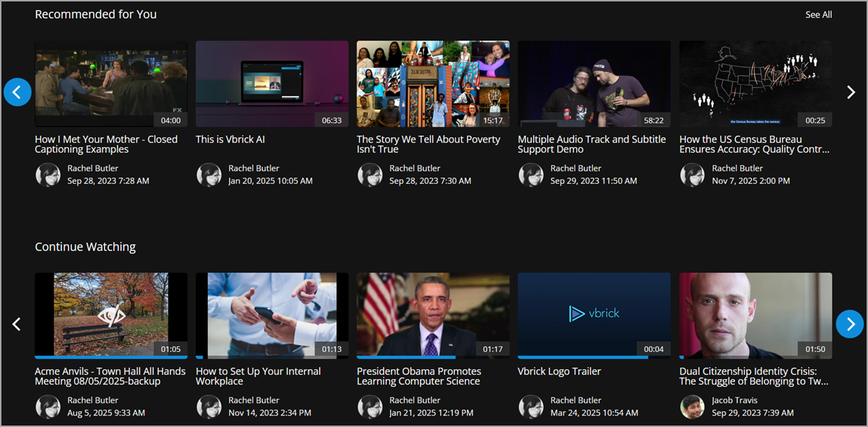Click Rachel Butler avatar under Acme Anvils Town Hall

pos(48,407)
